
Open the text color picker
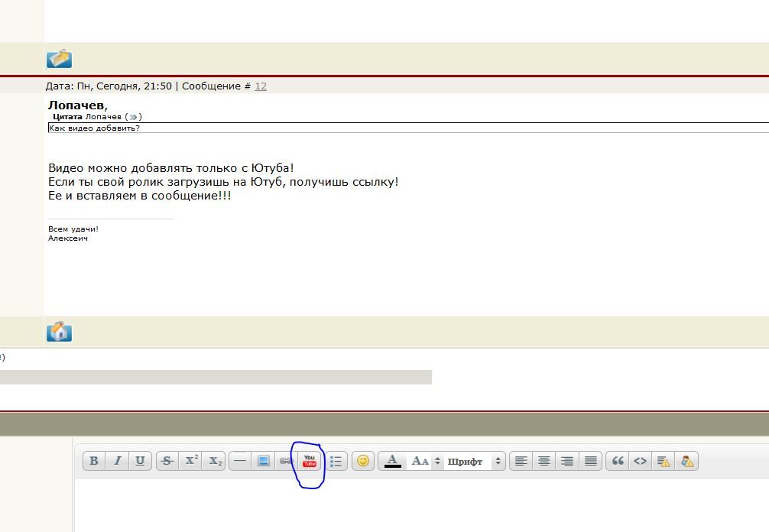393,461
